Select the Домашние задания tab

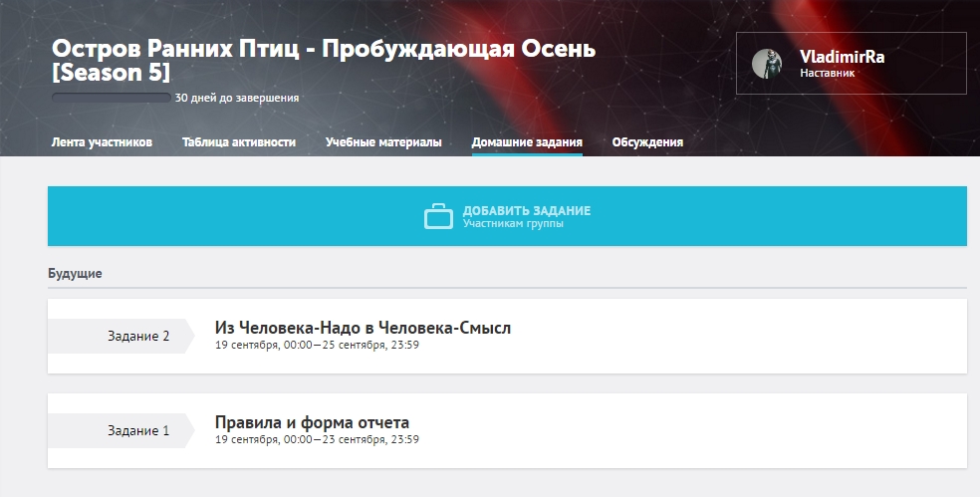pos(527,142)
